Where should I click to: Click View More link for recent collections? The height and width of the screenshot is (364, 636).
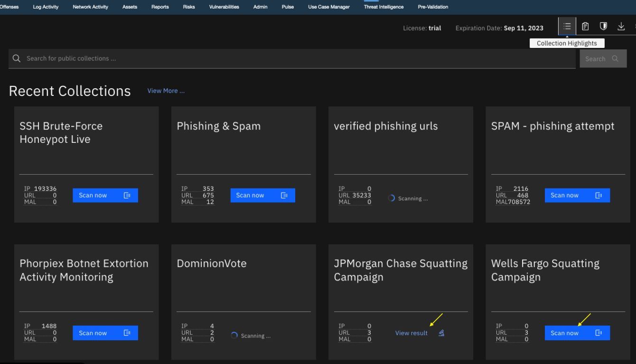(x=166, y=91)
